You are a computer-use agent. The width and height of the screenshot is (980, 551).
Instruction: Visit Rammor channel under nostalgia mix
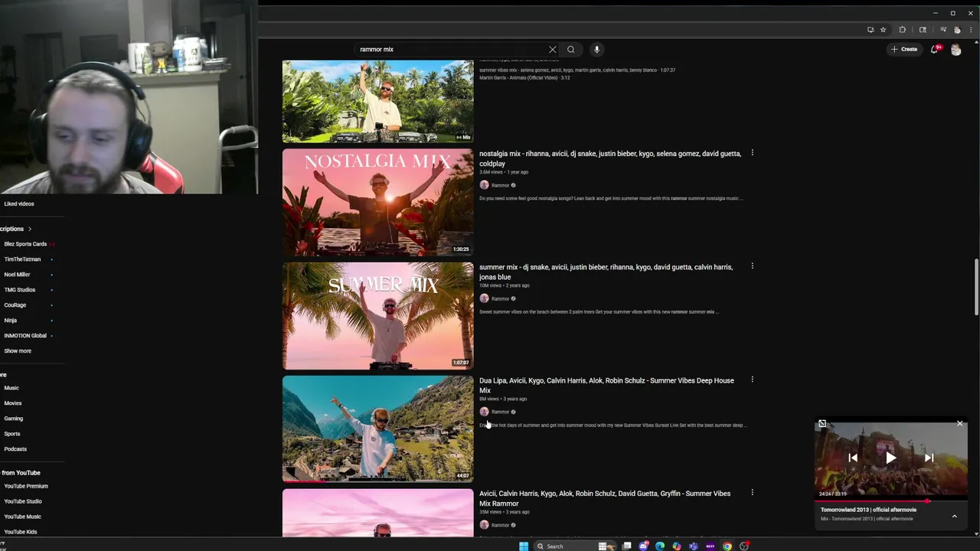pos(499,185)
